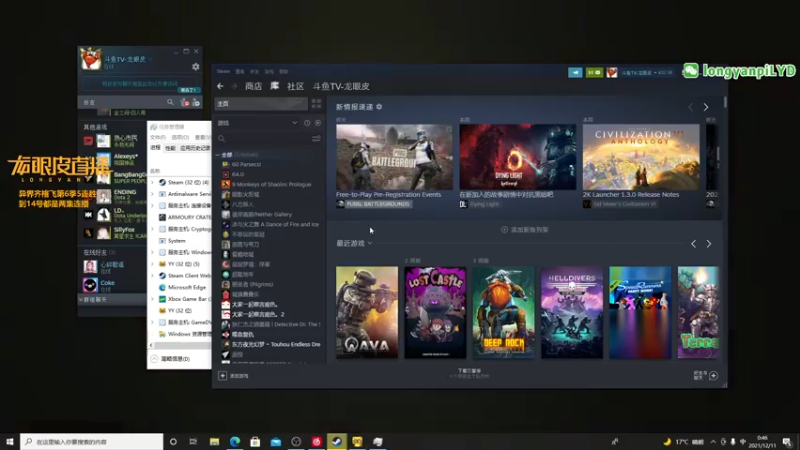The height and width of the screenshot is (450, 800).
Task: Open the Steam menu in menu bar
Action: [x=223, y=71]
